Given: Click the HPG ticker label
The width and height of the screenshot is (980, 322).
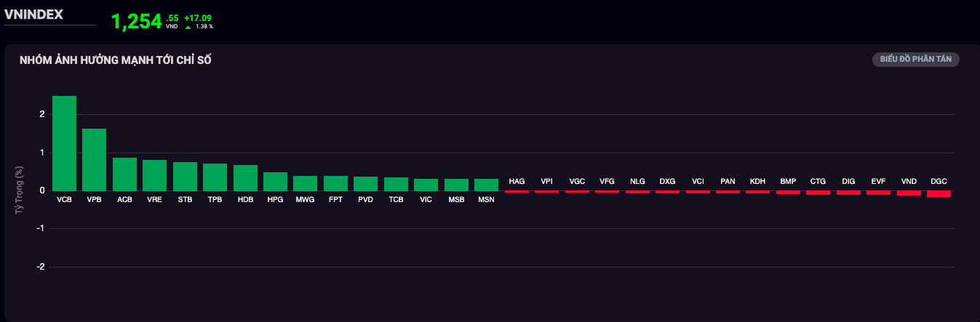Looking at the screenshot, I should [x=275, y=199].
